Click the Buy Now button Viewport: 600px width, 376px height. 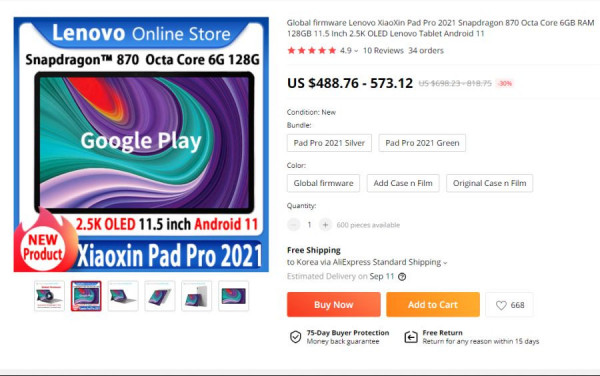[x=334, y=304]
